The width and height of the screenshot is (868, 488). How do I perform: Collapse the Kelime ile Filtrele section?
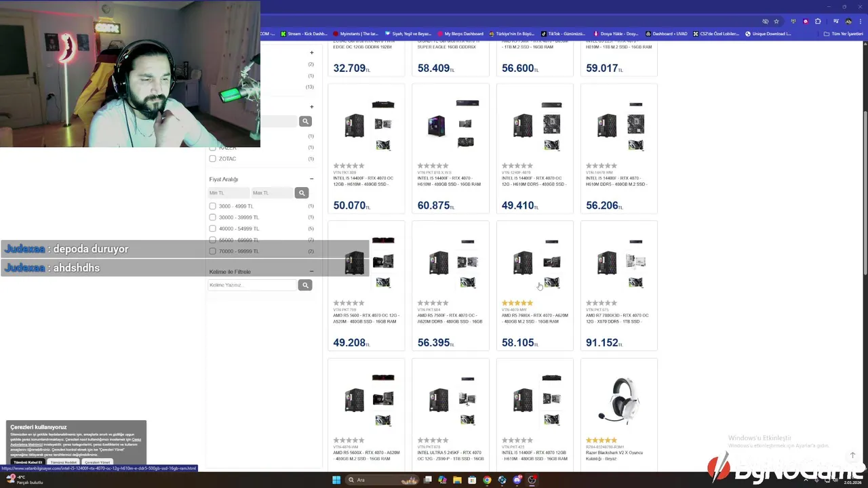[x=311, y=272]
